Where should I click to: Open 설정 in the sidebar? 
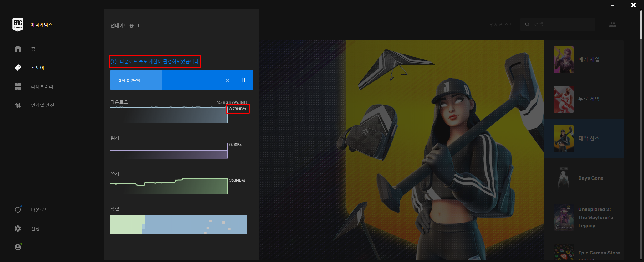(x=35, y=229)
